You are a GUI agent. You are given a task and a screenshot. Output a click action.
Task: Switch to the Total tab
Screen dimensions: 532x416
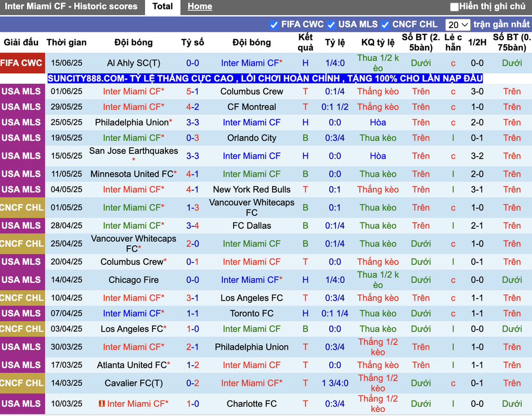click(x=163, y=6)
